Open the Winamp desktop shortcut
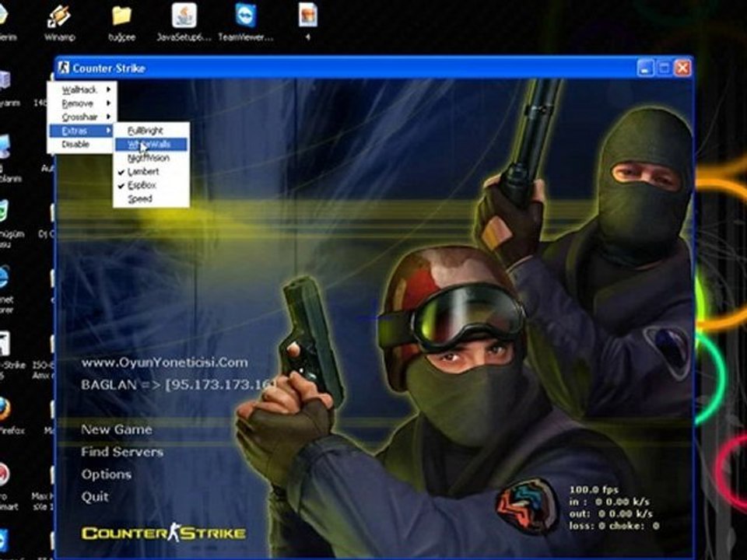The width and height of the screenshot is (747, 560). pyautogui.click(x=59, y=22)
